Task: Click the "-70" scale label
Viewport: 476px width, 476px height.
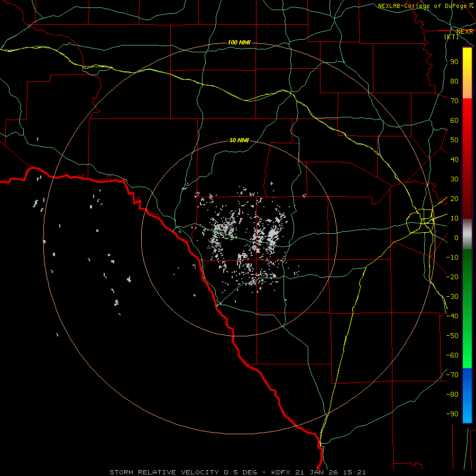Action: (x=452, y=375)
